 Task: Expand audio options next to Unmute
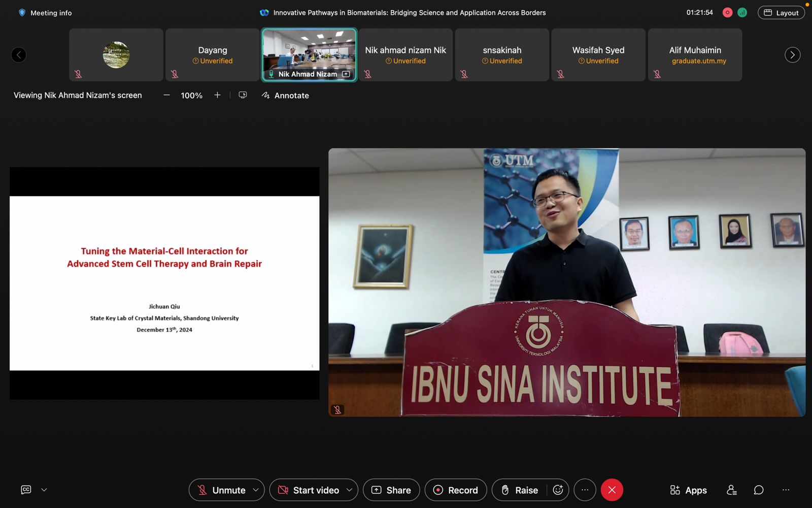click(256, 490)
